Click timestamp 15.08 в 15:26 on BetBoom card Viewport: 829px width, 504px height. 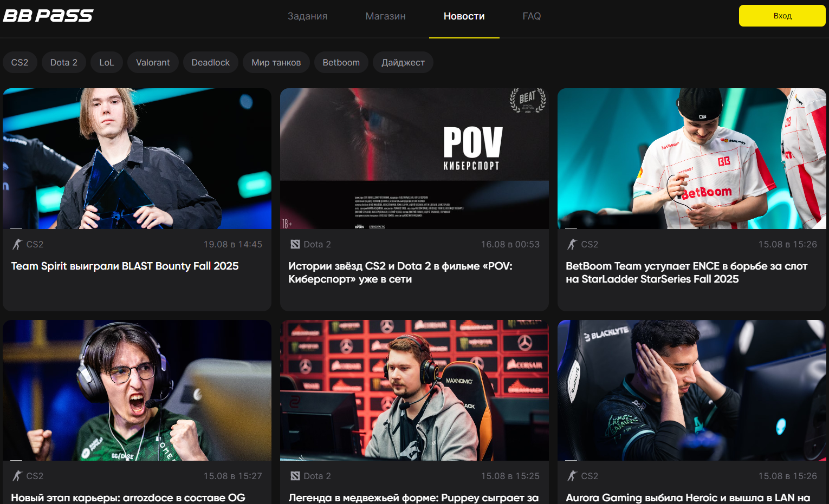[x=788, y=245]
